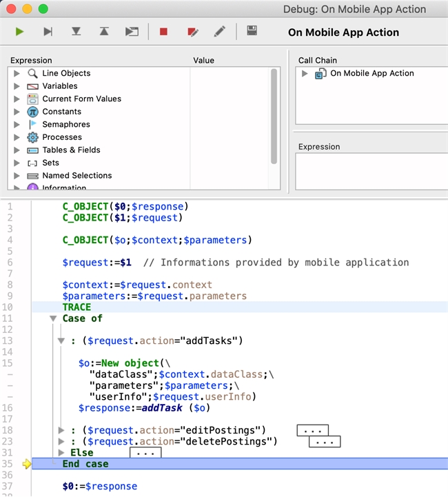The height and width of the screenshot is (497, 448).
Task: Click the Step Into Process icon
Action: 132,32
